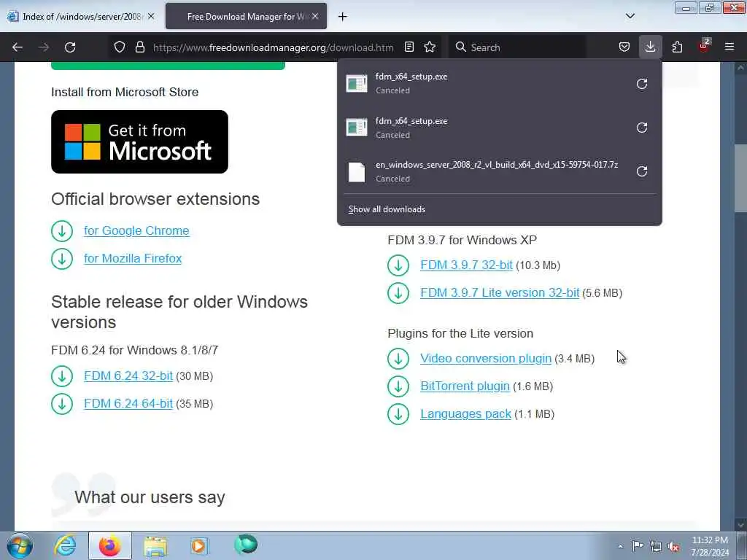Click the Get it from Microsoft badge
This screenshot has width=747, height=560.
(139, 142)
